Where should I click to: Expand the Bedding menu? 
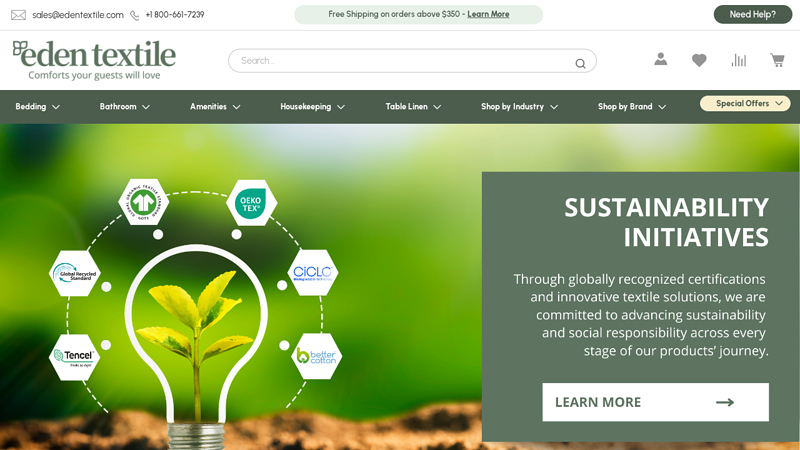coord(38,107)
